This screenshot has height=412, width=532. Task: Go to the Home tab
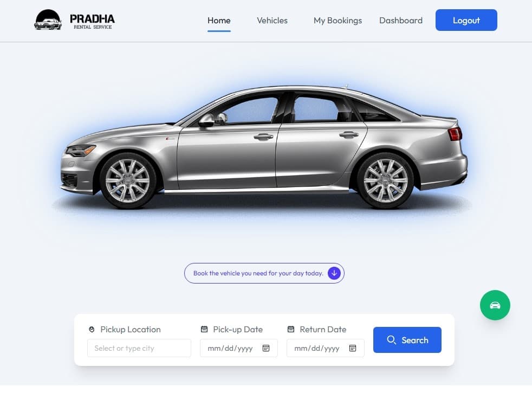(x=219, y=21)
